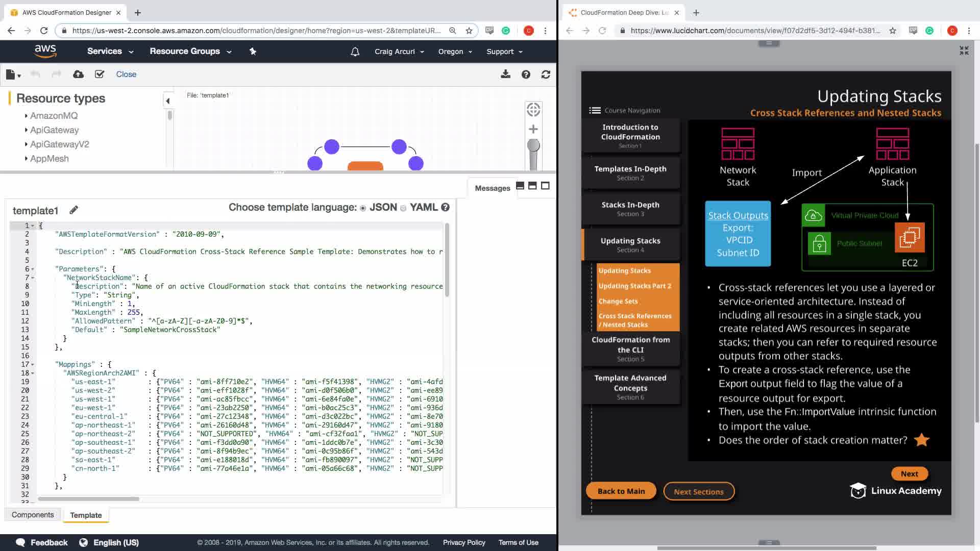Click the create stack cloud upload icon

(x=78, y=74)
